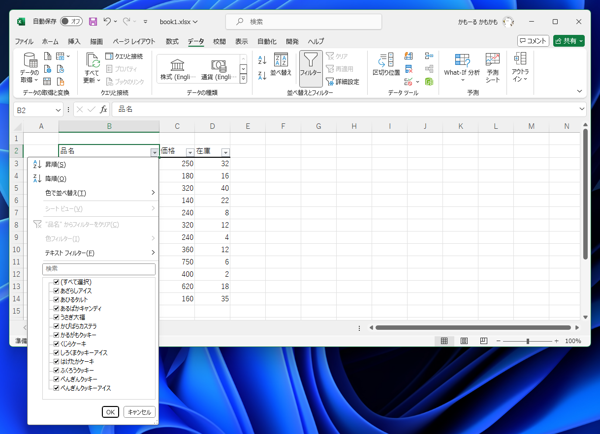The image size is (600, 434).
Task: Switch to the ホーム tab
Action: (x=50, y=41)
